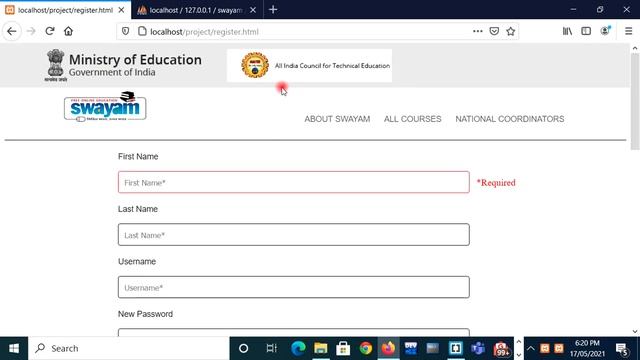Switch to Firefox on taskbar

coord(388,348)
